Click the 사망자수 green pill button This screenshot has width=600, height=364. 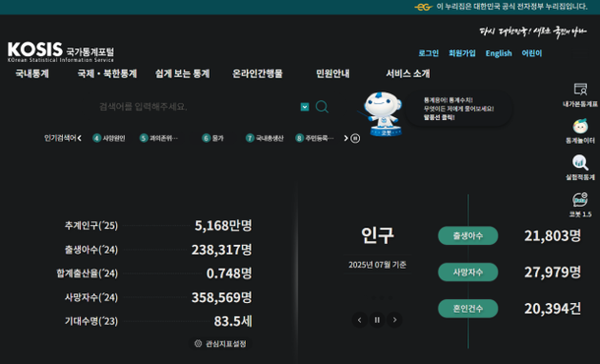coord(468,273)
